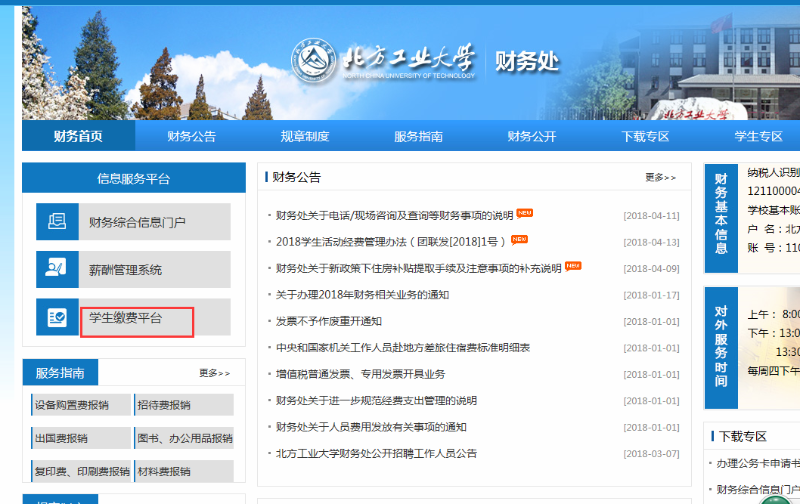The width and height of the screenshot is (800, 504).
Task: Switch to the 财务公告 menu item
Action: click(191, 136)
